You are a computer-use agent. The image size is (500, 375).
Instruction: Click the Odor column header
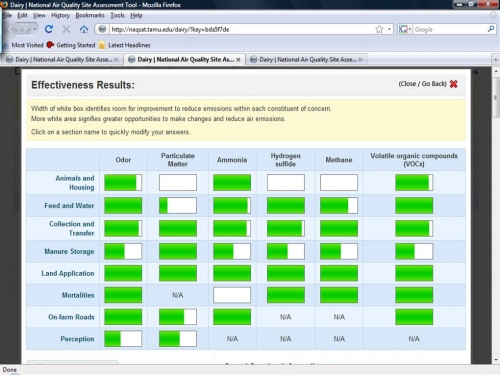(x=123, y=160)
